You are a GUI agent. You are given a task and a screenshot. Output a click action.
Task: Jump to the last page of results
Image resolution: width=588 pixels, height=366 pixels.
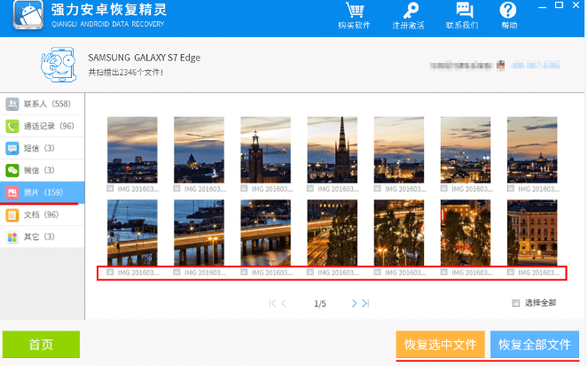[x=365, y=303]
